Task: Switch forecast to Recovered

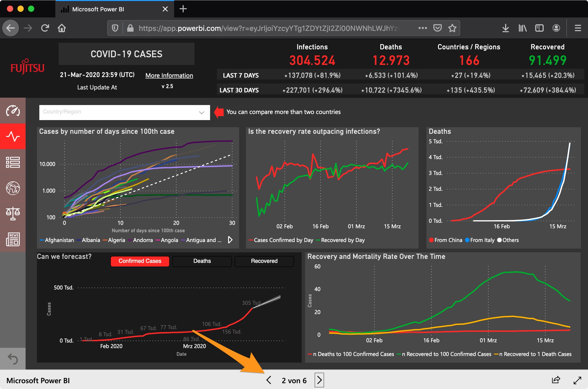Action: (x=264, y=261)
